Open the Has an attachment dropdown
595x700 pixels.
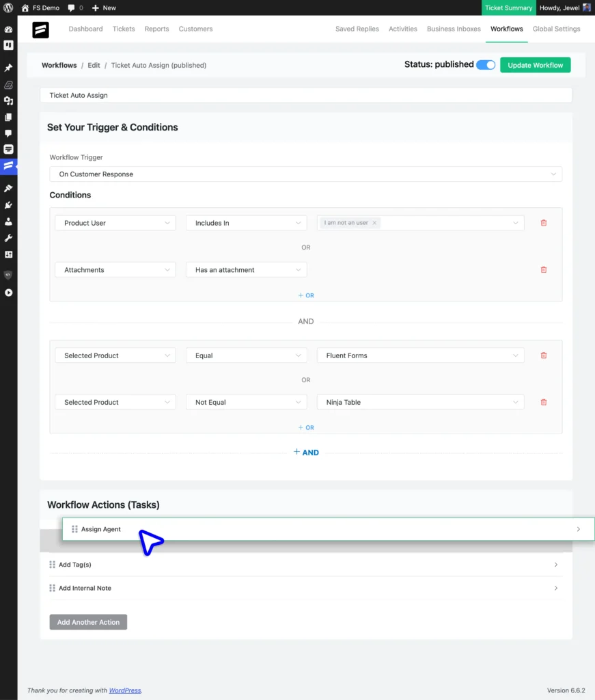tap(246, 269)
